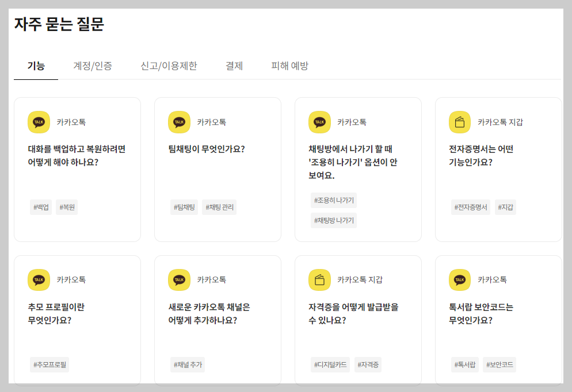Open the 신고/이용제한 tab
This screenshot has width=572, height=392.
point(169,66)
